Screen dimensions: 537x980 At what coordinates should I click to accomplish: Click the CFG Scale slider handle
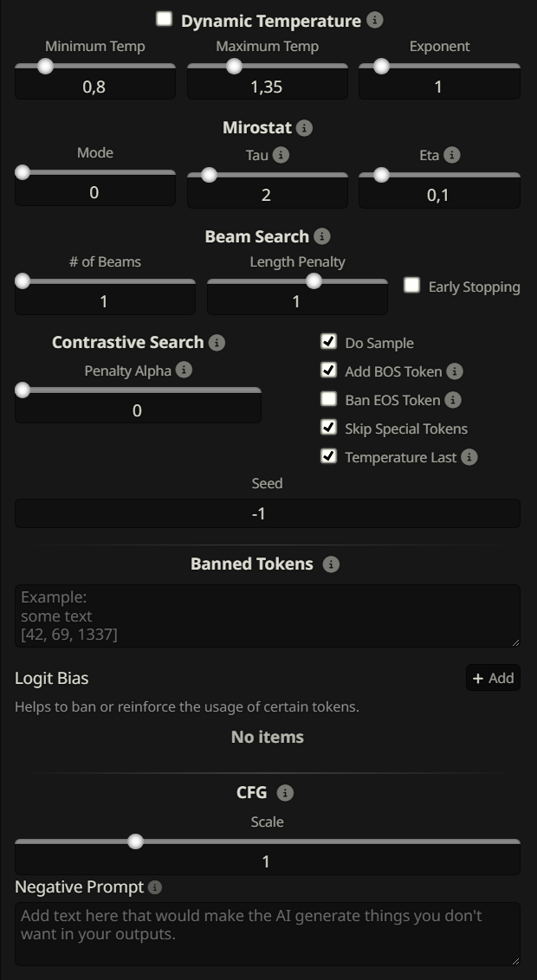135,841
